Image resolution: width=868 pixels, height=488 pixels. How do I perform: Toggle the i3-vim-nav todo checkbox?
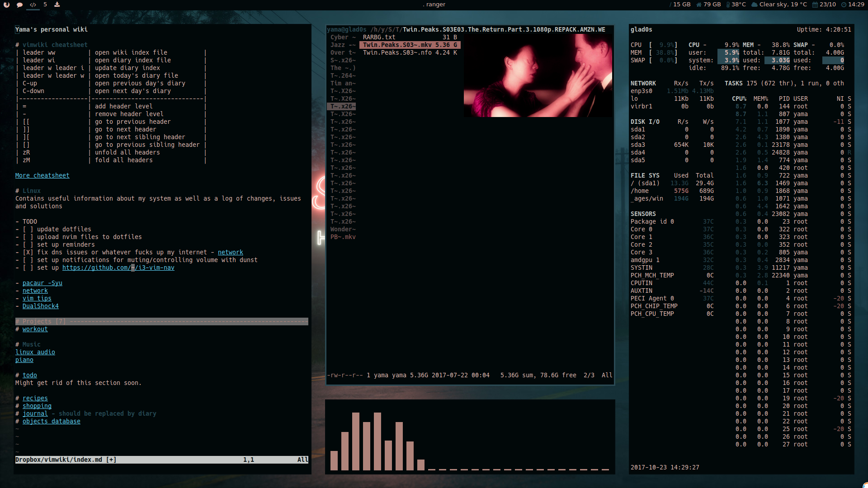[28, 267]
